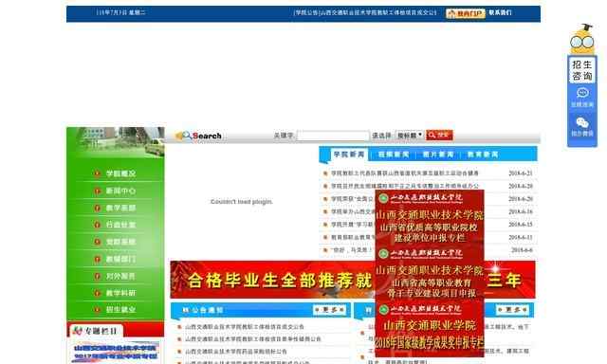
Task: Open the 2017 special topic banner under 专题栏目
Action: click(x=116, y=352)
